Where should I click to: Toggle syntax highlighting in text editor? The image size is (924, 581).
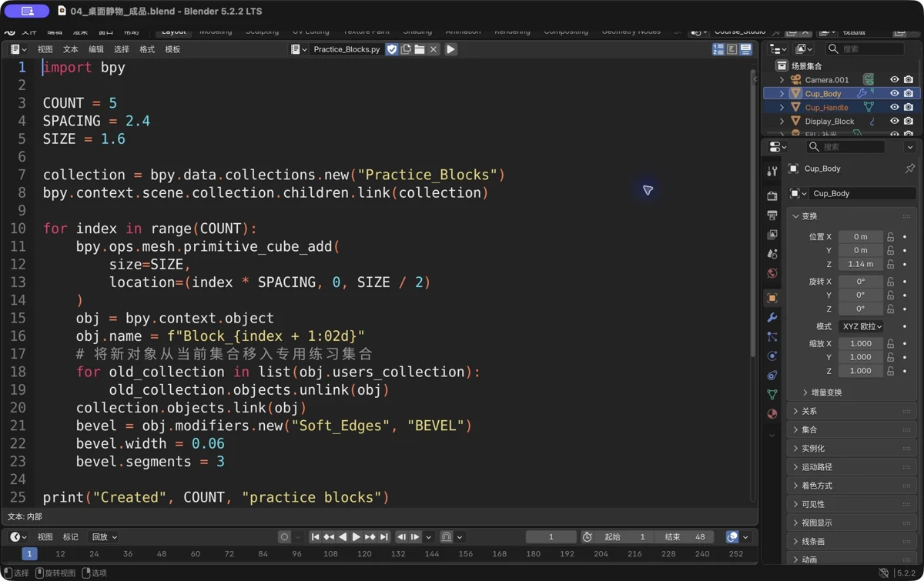[x=746, y=49]
